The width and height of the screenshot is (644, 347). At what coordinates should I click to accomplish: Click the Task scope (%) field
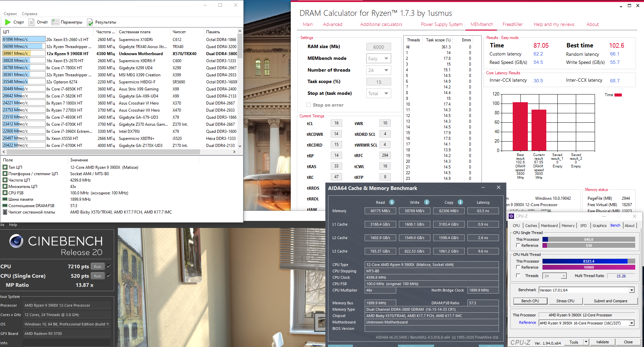coord(378,82)
